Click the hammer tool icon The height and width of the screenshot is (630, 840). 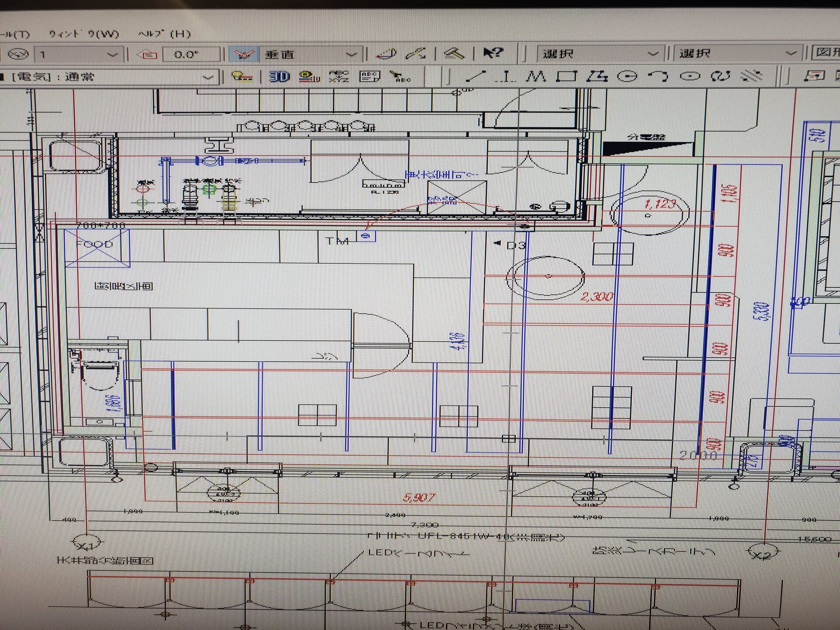coord(455,53)
